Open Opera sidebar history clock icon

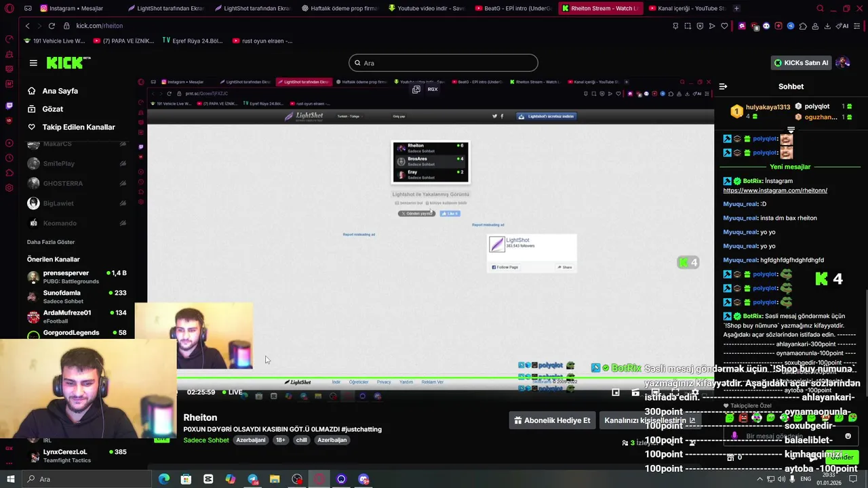(x=9, y=158)
